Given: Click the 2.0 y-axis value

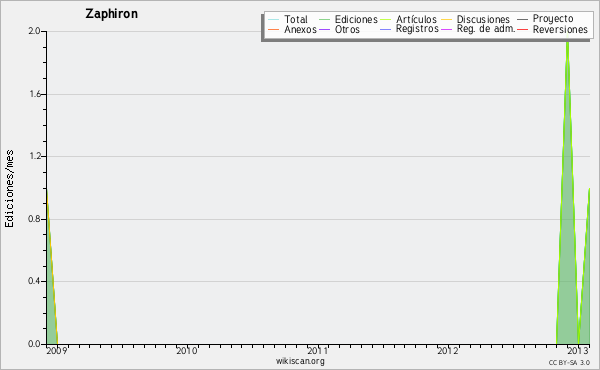Looking at the screenshot, I should (x=34, y=31).
